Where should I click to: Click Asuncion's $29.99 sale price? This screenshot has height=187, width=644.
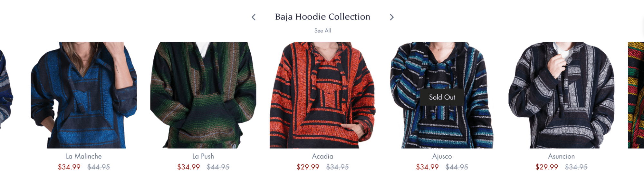tap(547, 167)
